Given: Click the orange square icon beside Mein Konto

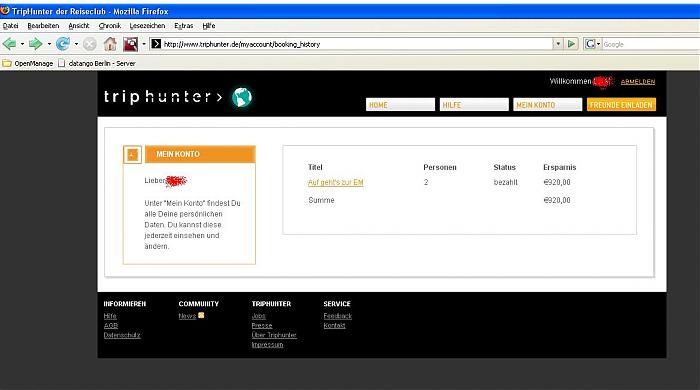Looking at the screenshot, I should click(132, 154).
